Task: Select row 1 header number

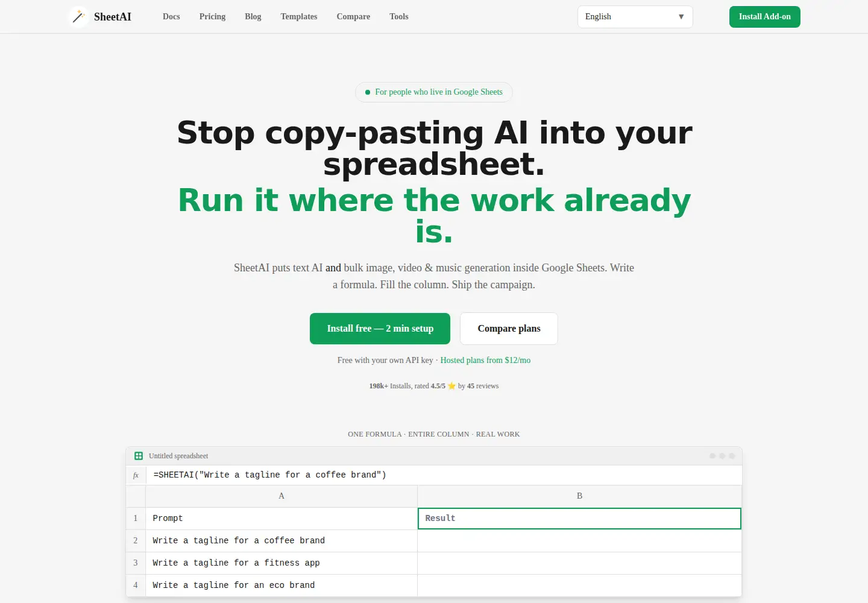Action: pos(136,519)
